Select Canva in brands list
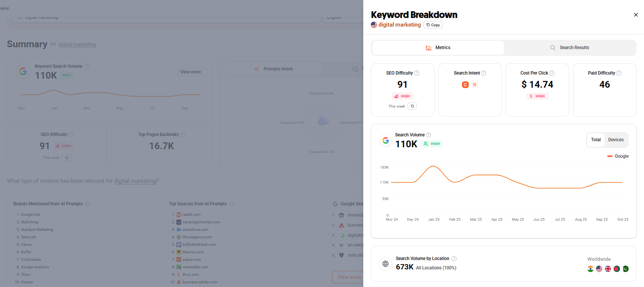This screenshot has width=644, height=287. [x=26, y=245]
